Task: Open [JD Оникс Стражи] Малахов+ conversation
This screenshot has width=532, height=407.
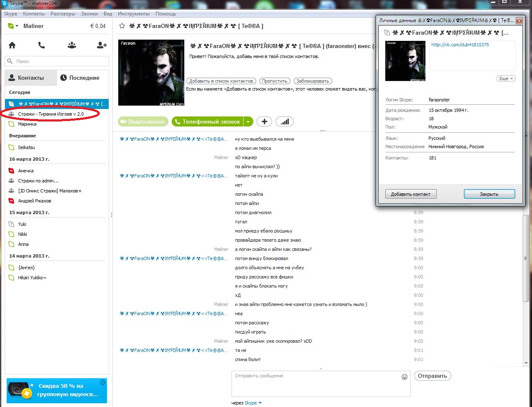Action: click(57, 191)
